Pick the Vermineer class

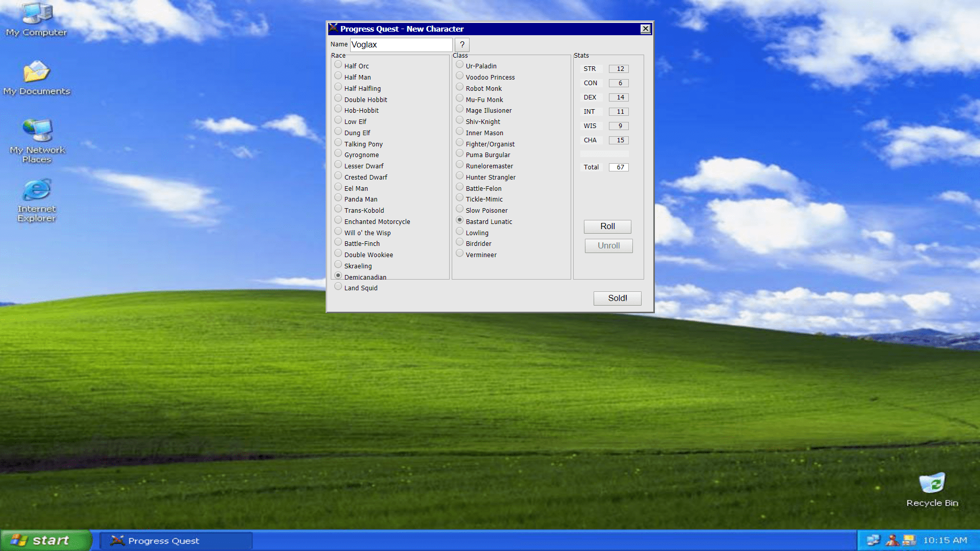(460, 254)
